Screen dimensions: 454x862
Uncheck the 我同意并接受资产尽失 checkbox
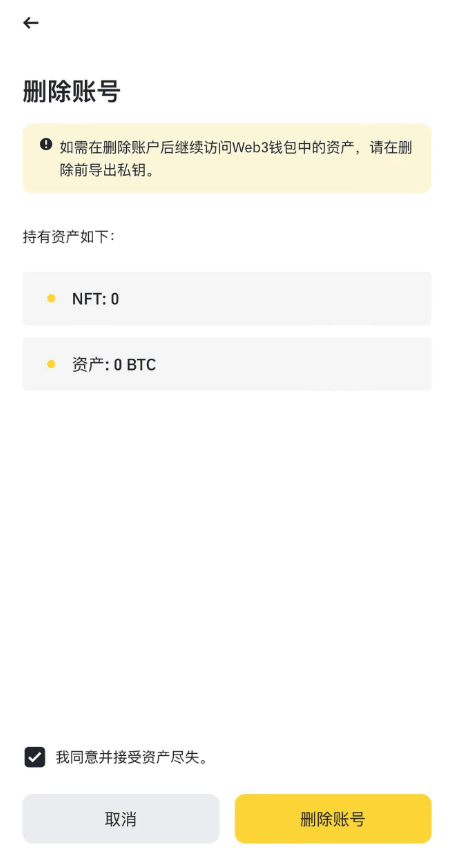tap(35, 757)
